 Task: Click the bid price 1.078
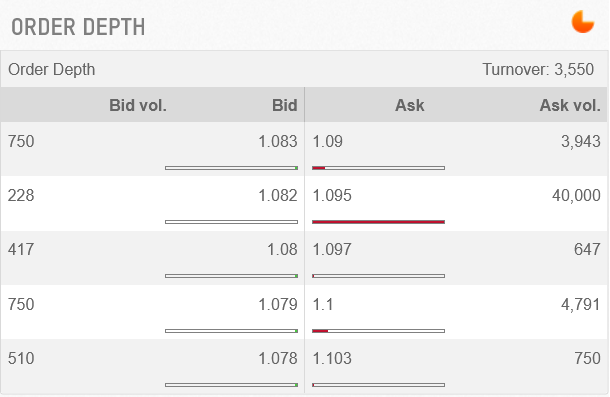point(278,358)
